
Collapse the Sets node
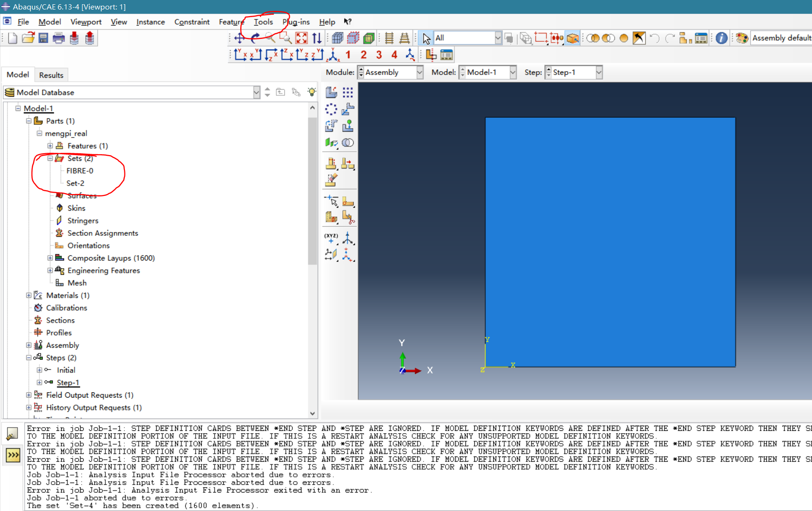tap(50, 158)
